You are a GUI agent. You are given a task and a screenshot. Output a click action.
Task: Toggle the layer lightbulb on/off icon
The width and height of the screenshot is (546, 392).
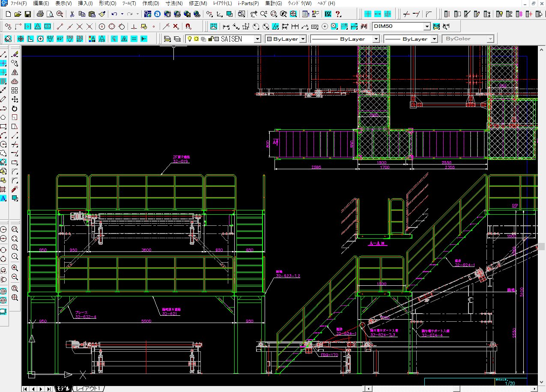pos(189,39)
